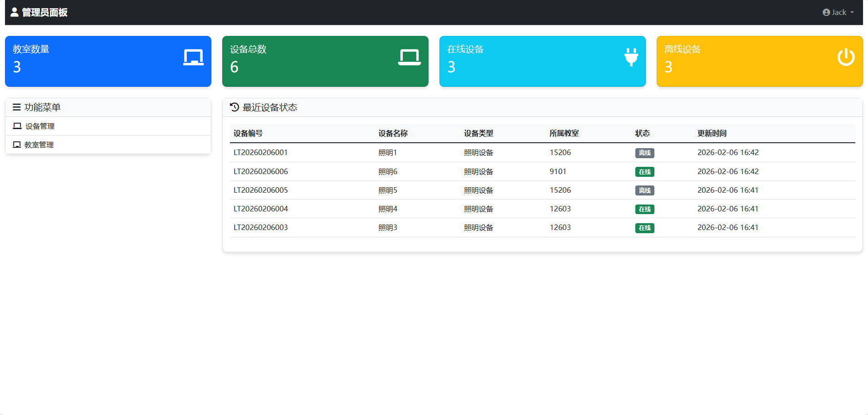
Task: Click 照明设备 type in 照明5 row
Action: [x=479, y=190]
